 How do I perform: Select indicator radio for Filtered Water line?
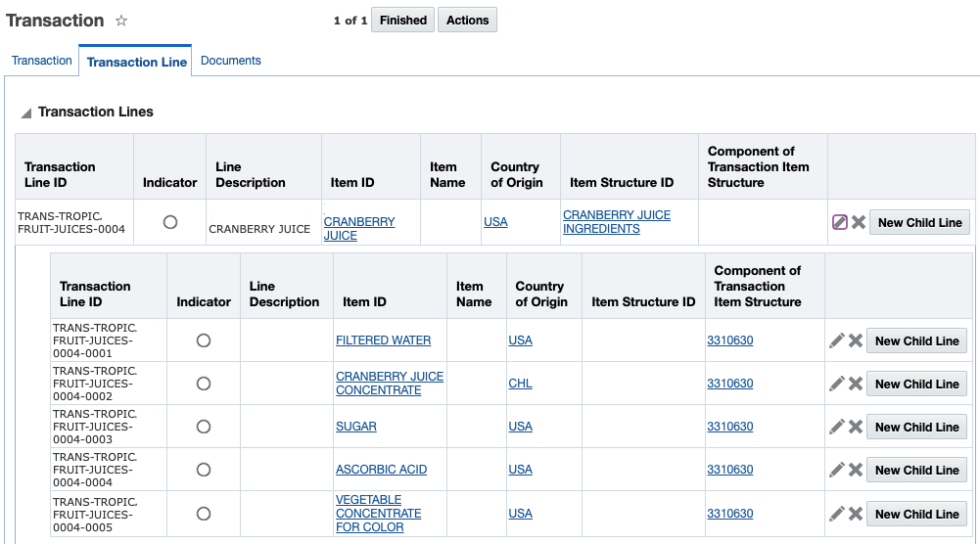[x=204, y=340]
